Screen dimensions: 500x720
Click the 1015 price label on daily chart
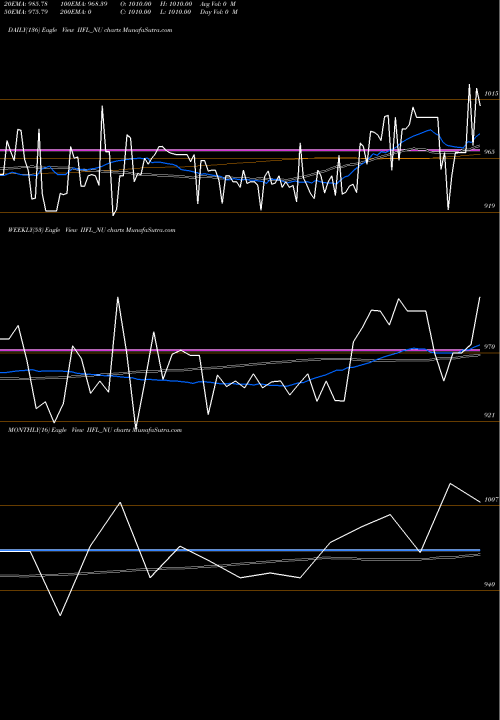pos(491,94)
